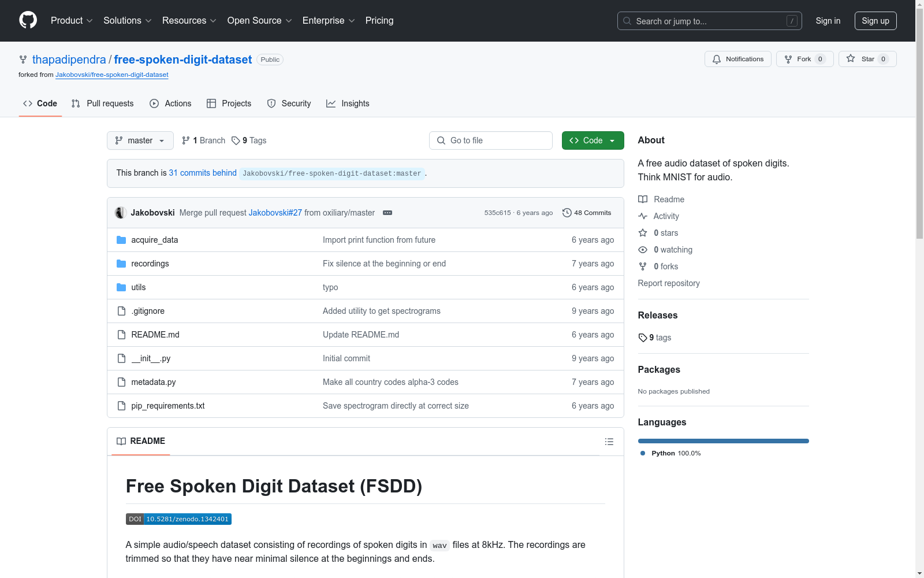Open the master branch selector dropdown

(140, 140)
